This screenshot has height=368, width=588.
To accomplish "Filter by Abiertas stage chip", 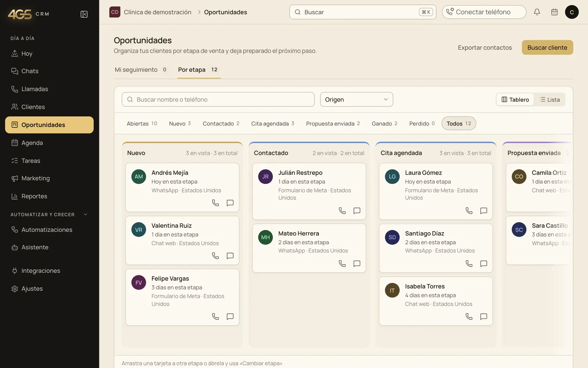I will (x=142, y=124).
